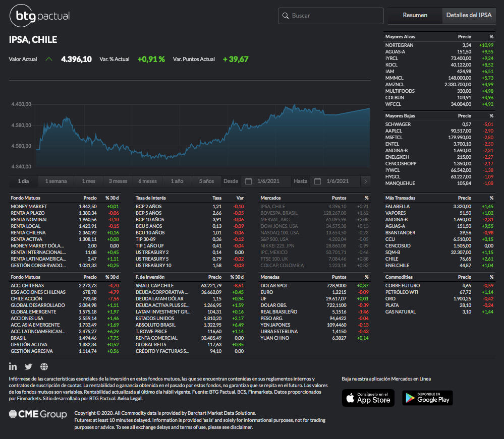Switch to Detalles del IPSA tab
The image size is (504, 439).
[x=469, y=15]
